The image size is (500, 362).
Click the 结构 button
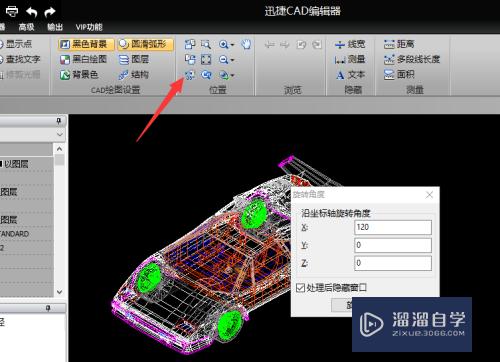tap(134, 75)
